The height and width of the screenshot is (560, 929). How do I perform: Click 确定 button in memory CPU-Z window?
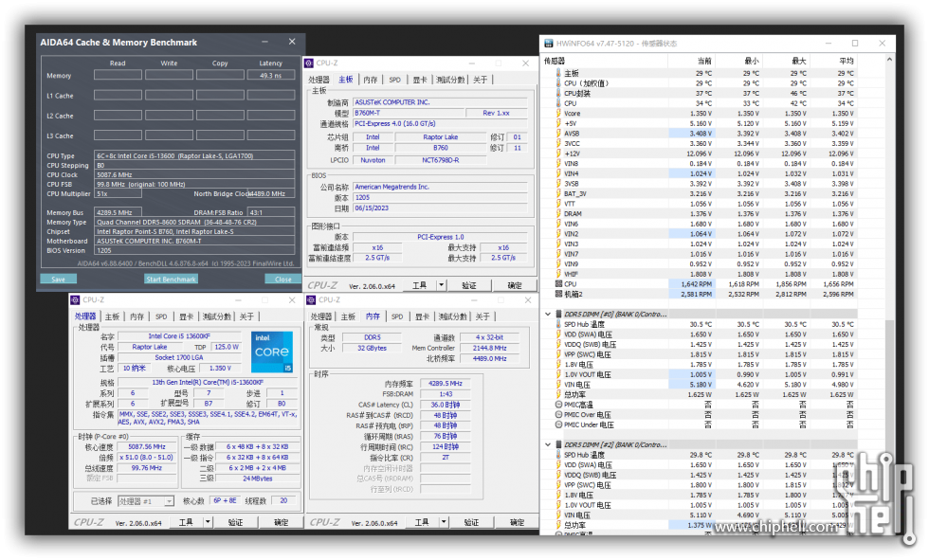pos(518,522)
